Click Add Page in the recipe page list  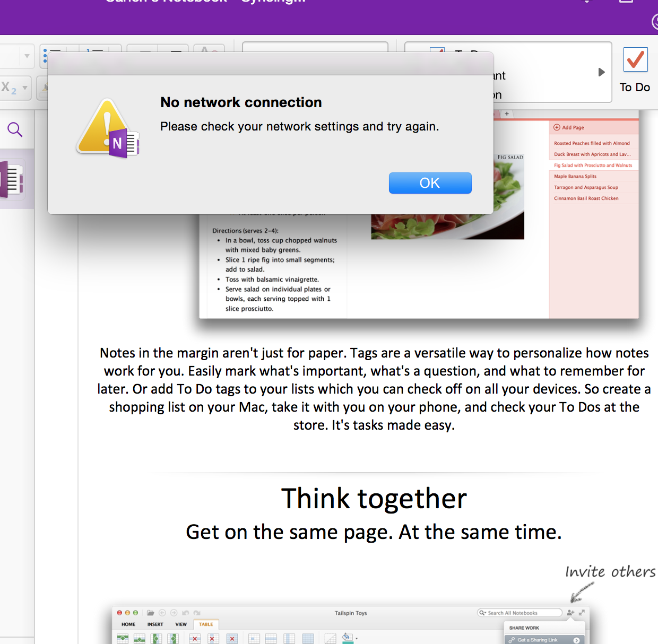pyautogui.click(x=570, y=127)
